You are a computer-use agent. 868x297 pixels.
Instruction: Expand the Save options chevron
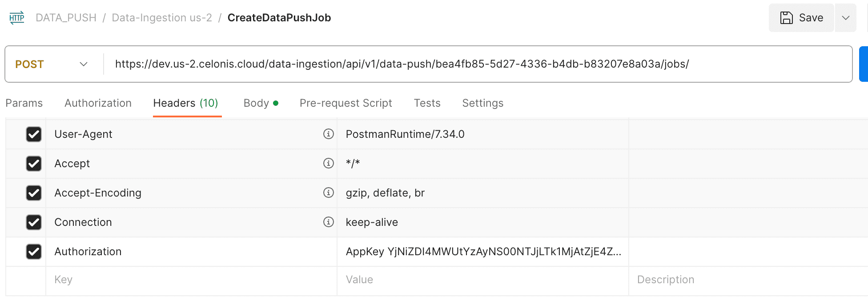coord(846,18)
